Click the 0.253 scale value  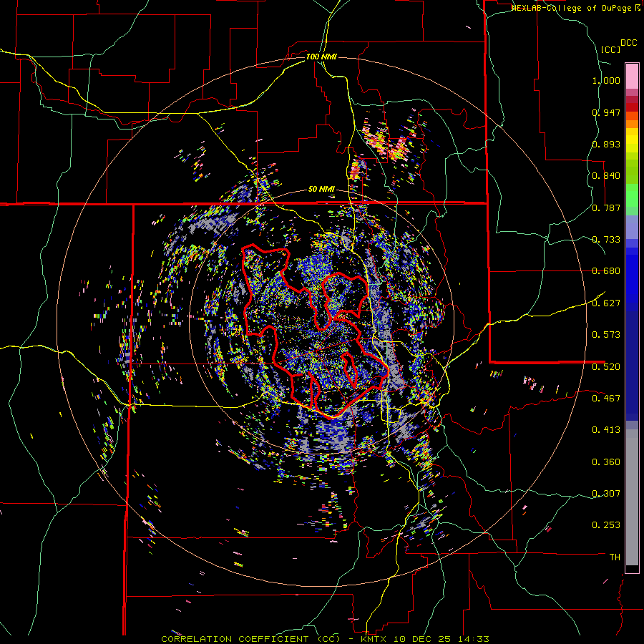(606, 525)
